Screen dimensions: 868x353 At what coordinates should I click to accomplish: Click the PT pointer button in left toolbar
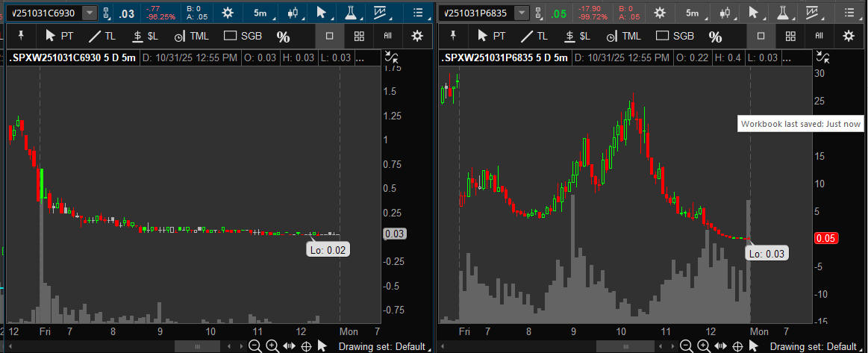point(60,36)
